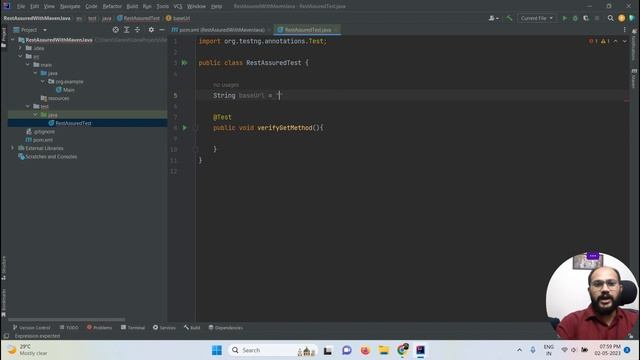Open the Project view selector dropdown

click(31, 30)
